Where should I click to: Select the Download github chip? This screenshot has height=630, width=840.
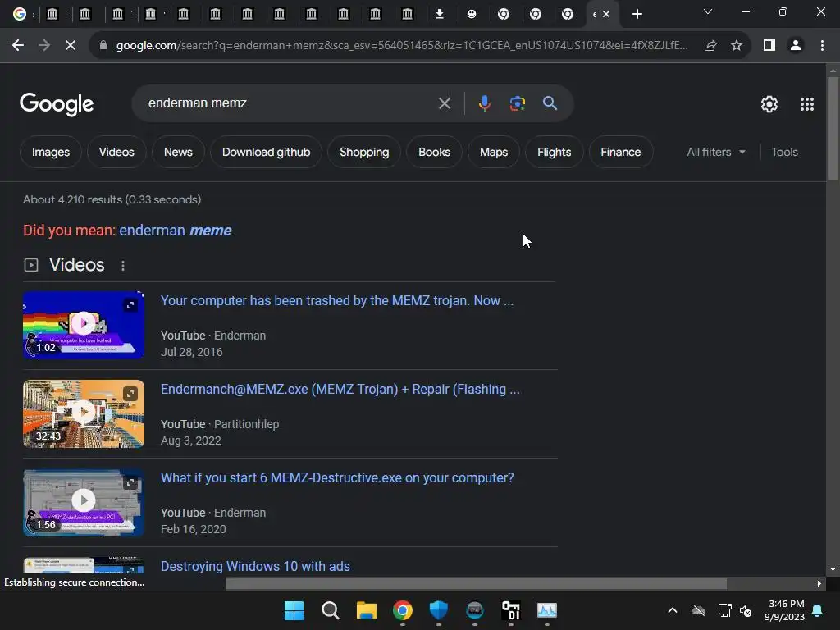(x=267, y=152)
